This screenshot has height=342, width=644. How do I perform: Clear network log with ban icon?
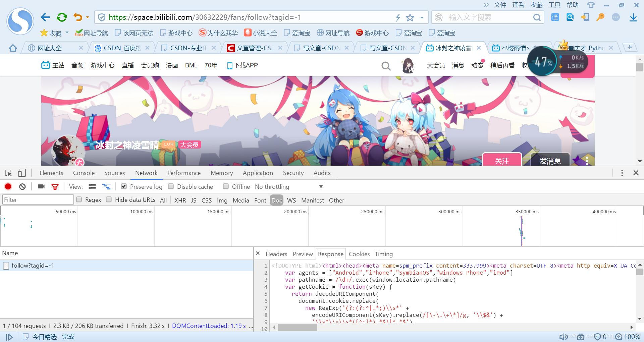(22, 187)
